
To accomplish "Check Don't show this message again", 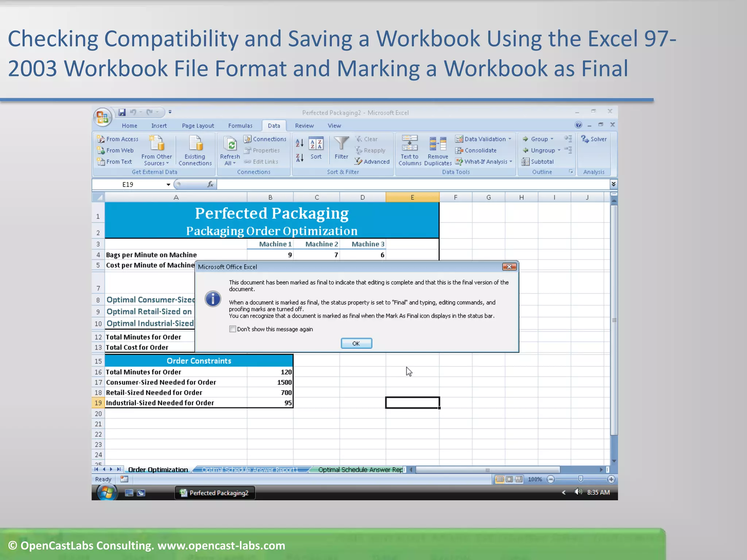I will (233, 329).
